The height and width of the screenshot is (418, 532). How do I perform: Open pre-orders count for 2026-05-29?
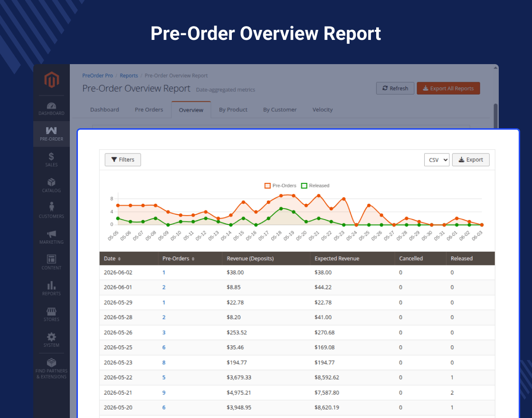click(163, 302)
